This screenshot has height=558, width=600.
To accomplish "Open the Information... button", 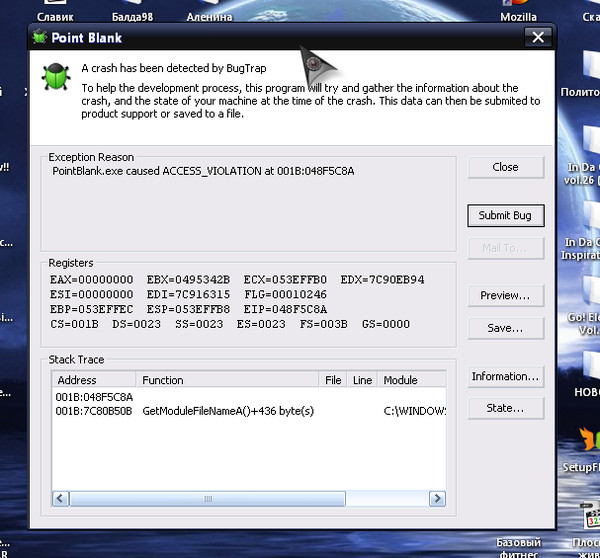I will 505,377.
